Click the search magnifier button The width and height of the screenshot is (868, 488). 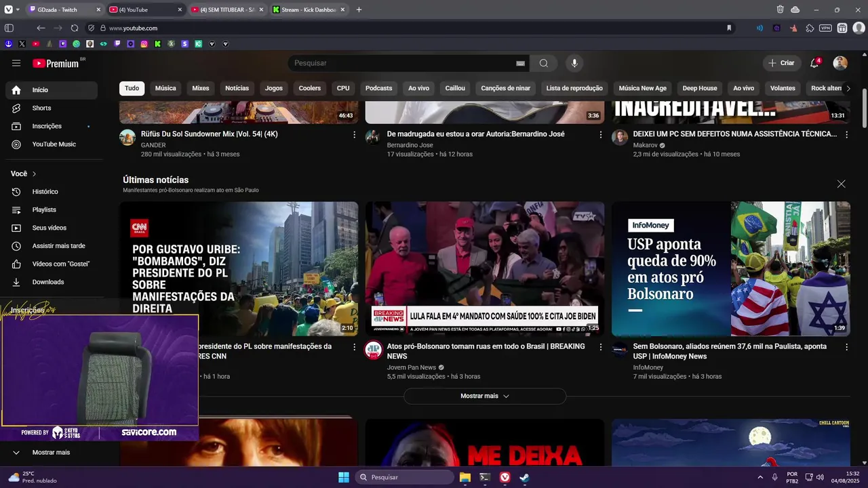[x=544, y=63]
